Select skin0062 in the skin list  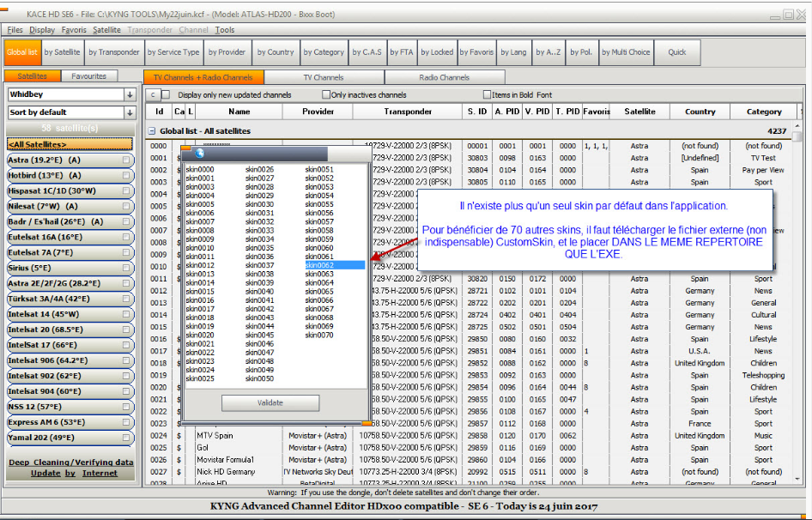335,265
